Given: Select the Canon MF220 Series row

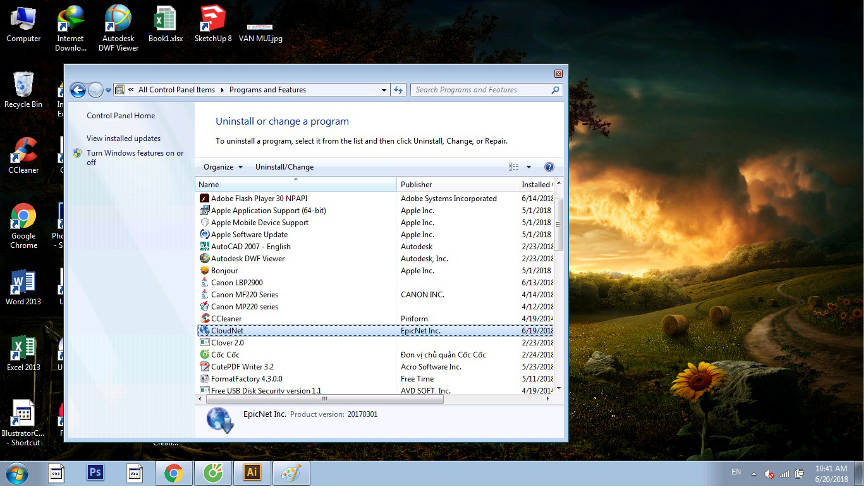Looking at the screenshot, I should (376, 295).
